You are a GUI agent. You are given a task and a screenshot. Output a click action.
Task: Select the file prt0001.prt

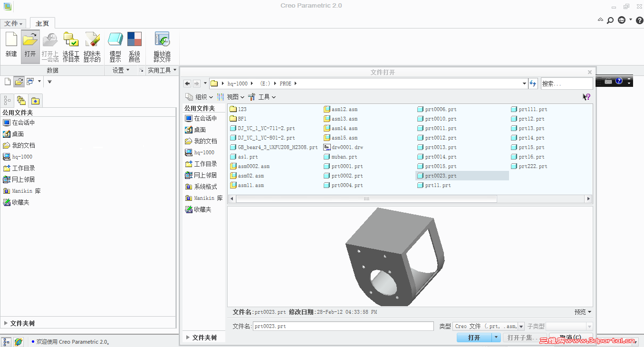[x=344, y=166]
